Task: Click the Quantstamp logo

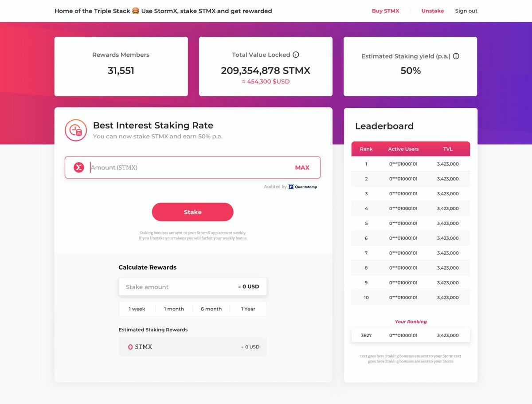Action: [303, 187]
